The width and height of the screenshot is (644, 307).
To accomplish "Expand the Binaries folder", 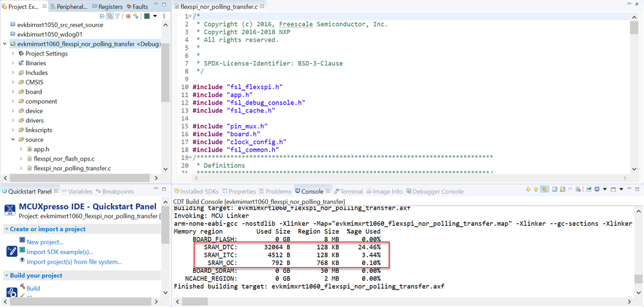I will (x=13, y=63).
